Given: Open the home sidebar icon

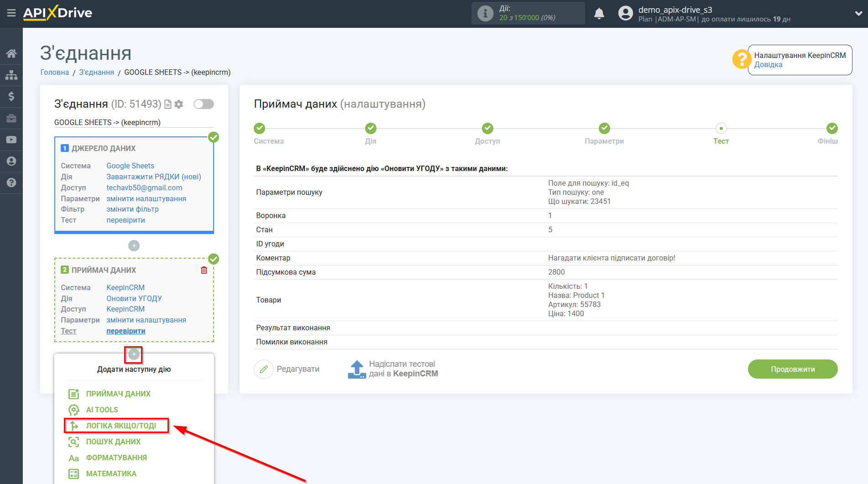Looking at the screenshot, I should click(11, 53).
